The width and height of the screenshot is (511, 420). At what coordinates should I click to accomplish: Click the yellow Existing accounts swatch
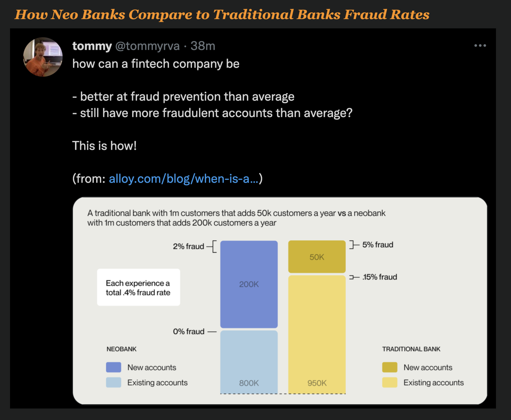[x=389, y=382]
